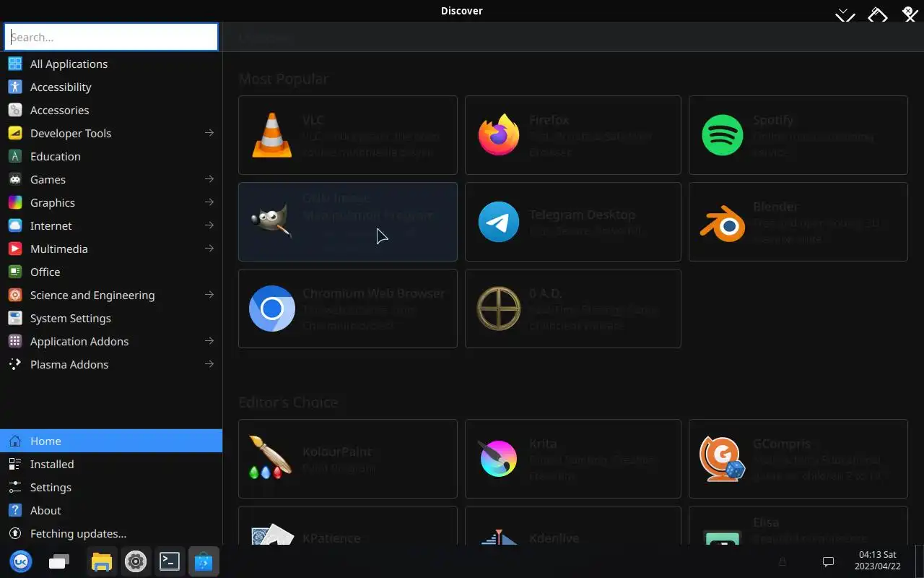Open the Firefox app card
Image resolution: width=924 pixels, height=578 pixels.
click(x=573, y=135)
